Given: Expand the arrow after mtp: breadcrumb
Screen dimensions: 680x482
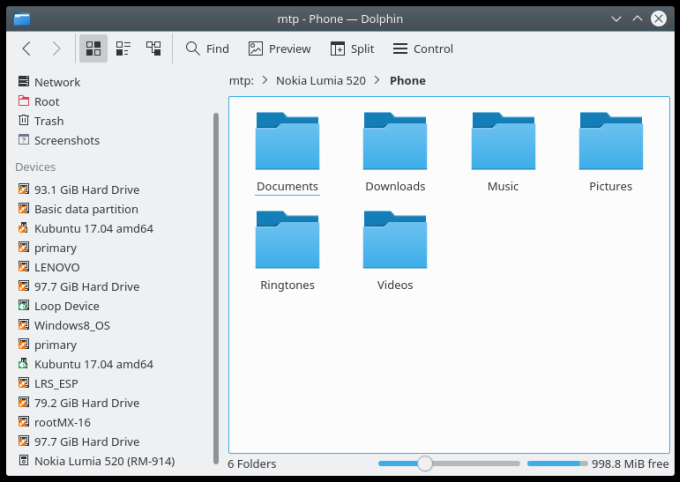Looking at the screenshot, I should pyautogui.click(x=264, y=80).
